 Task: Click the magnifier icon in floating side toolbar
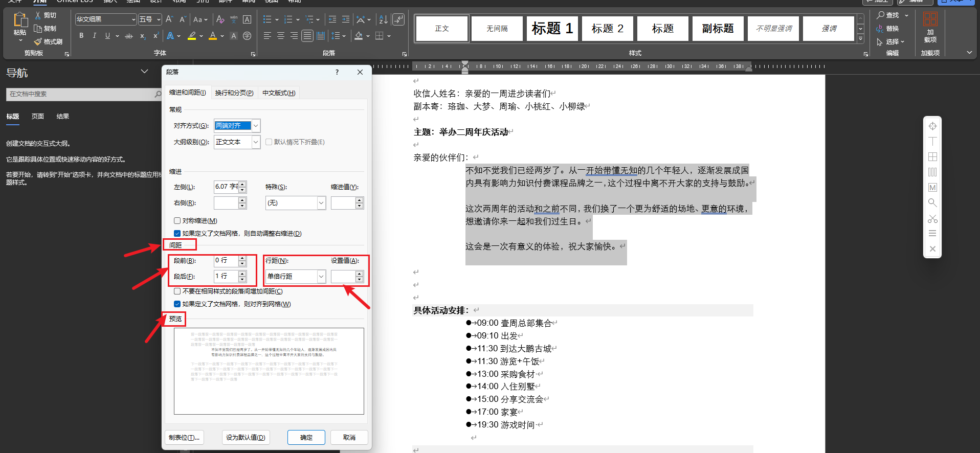932,203
